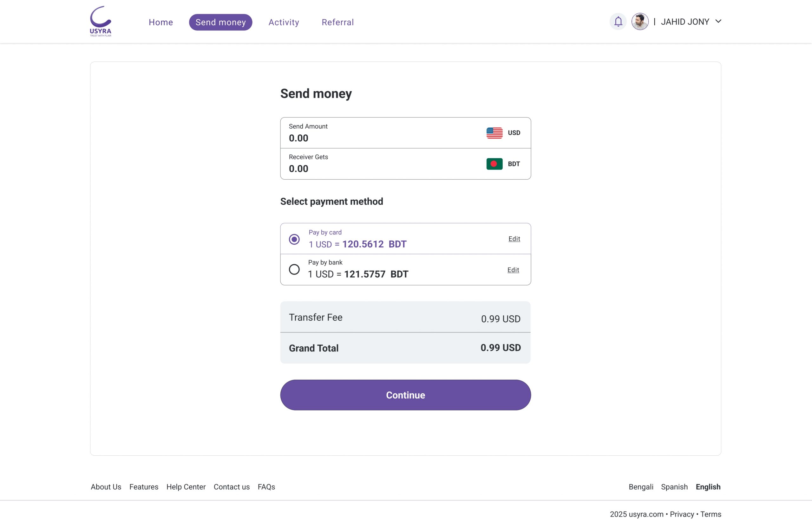812x527 pixels.
Task: Switch to the Referral tab
Action: 337,22
